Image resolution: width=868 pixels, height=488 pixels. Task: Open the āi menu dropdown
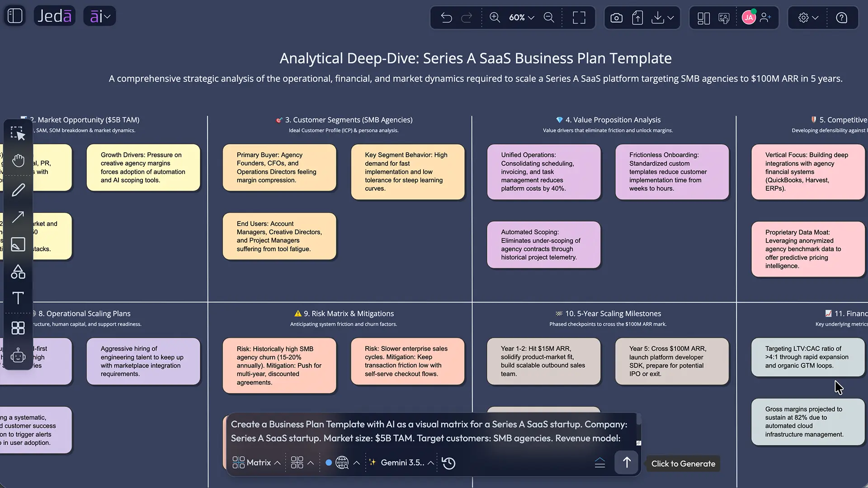coord(99,16)
